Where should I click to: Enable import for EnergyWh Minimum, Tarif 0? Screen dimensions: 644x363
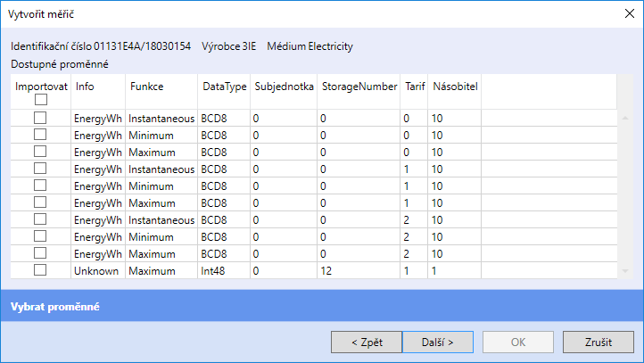[40, 135]
